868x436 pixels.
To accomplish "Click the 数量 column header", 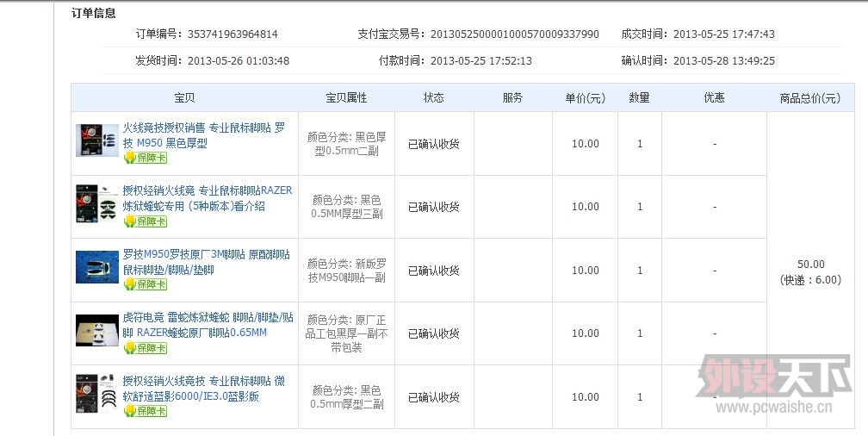I will (x=639, y=98).
